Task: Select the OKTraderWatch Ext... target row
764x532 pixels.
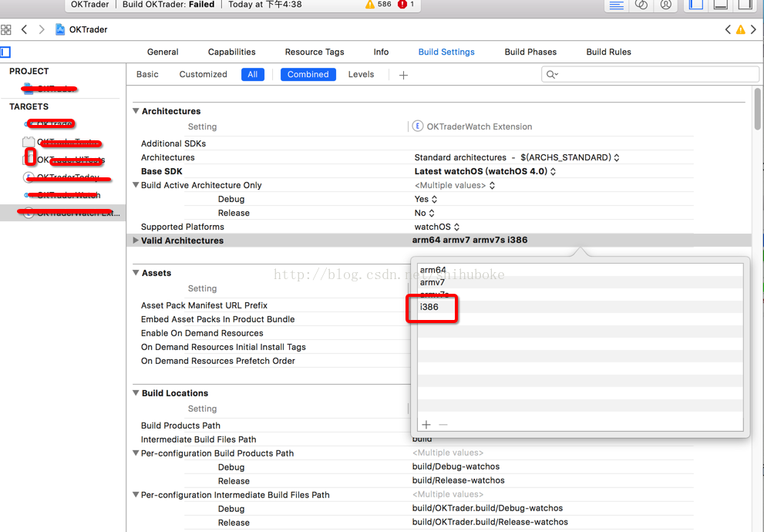Action: (x=63, y=213)
